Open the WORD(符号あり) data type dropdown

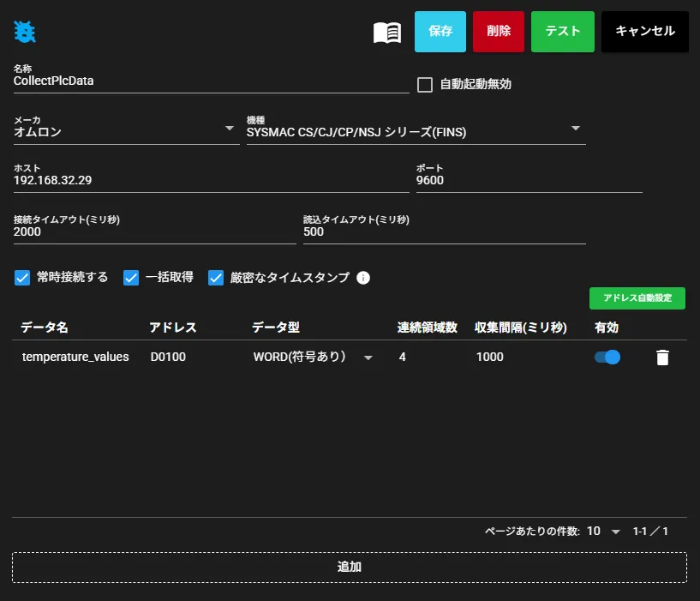coord(313,357)
